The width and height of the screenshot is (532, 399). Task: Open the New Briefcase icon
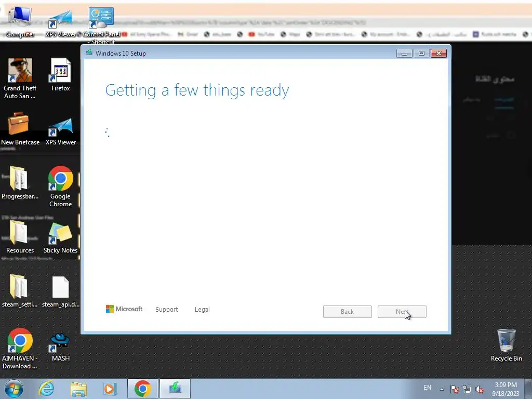[x=20, y=129]
